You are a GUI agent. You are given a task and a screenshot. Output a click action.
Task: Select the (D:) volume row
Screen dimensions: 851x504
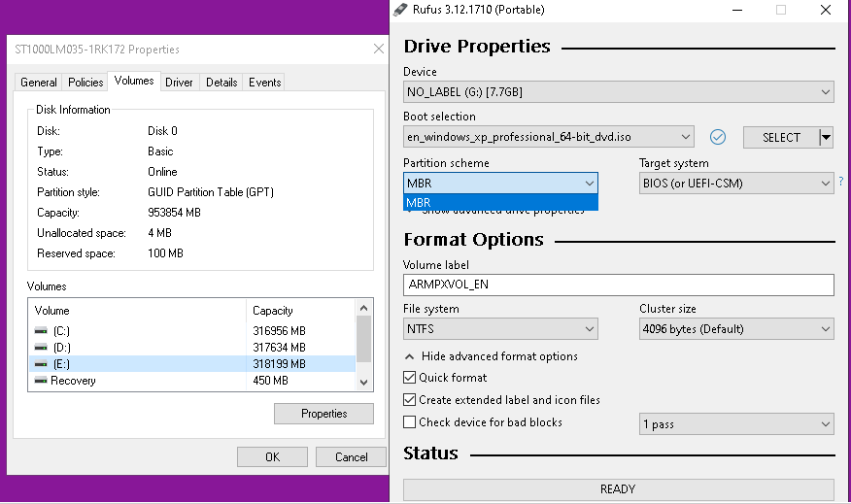tap(192, 348)
